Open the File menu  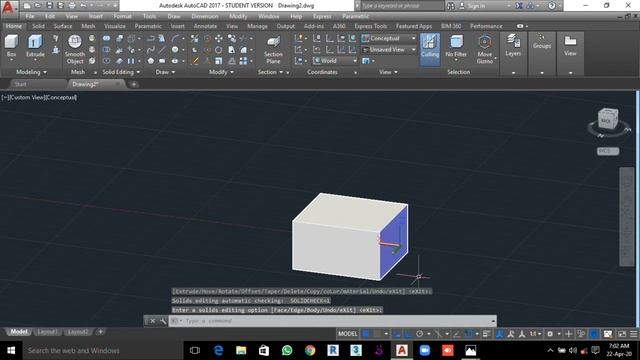tap(30, 16)
